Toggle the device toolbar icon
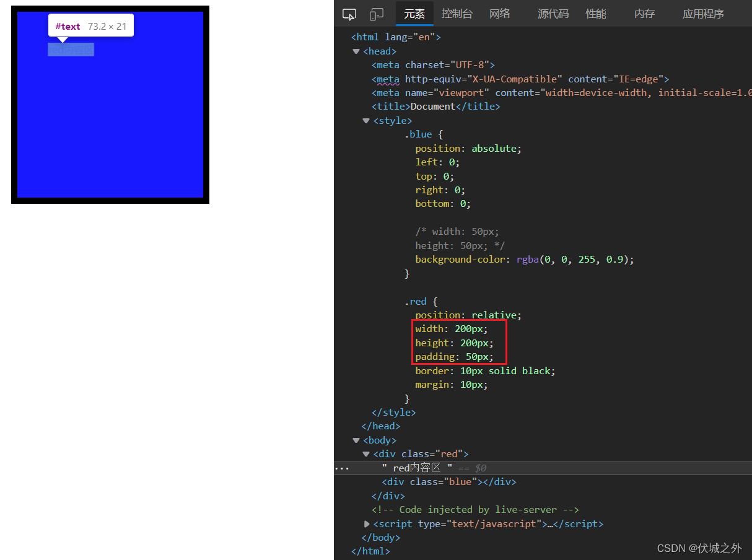Screen dimensions: 752x560 tap(377, 14)
